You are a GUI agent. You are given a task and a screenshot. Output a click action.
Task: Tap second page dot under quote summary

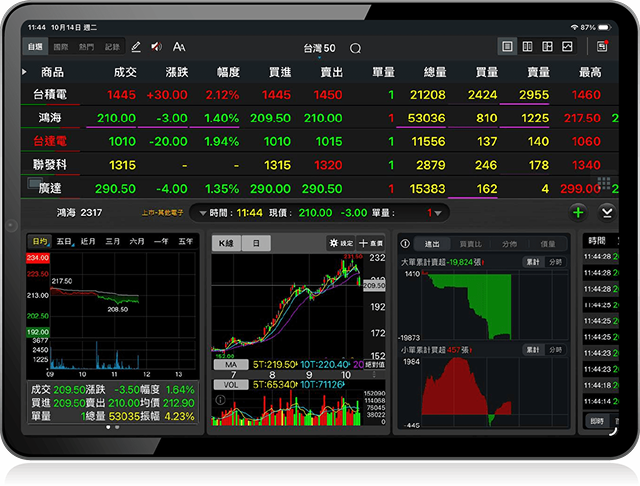point(117,427)
